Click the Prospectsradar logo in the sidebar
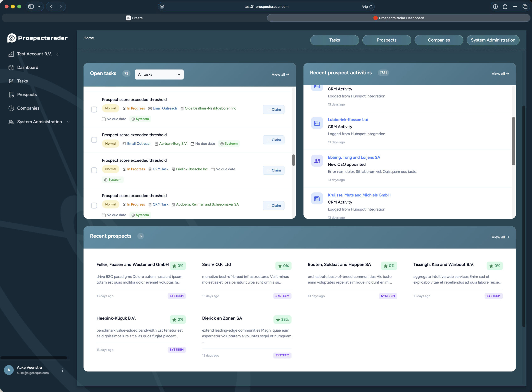532x392 pixels. tap(11, 38)
